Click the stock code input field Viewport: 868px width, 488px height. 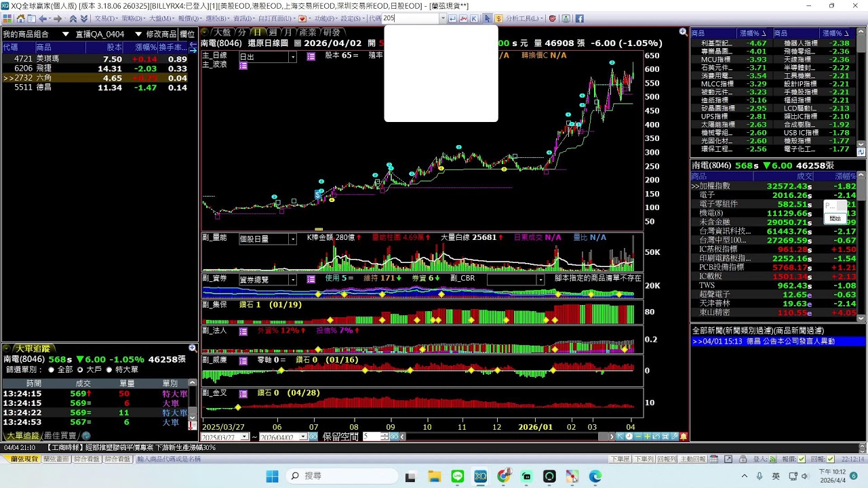(411, 19)
